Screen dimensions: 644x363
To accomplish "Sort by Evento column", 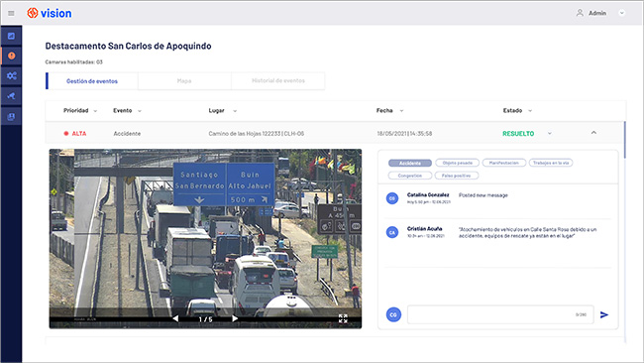I will [x=127, y=110].
